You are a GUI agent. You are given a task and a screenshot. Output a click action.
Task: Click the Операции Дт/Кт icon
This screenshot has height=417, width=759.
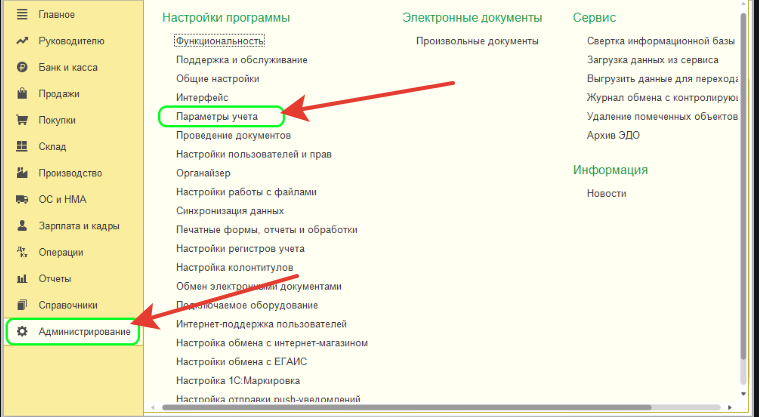tap(22, 252)
